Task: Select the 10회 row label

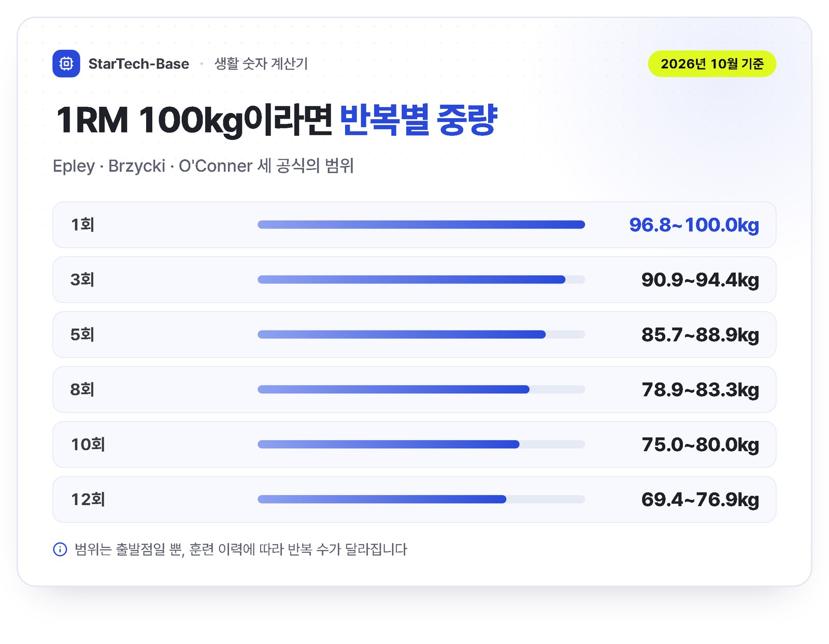Action: tap(88, 445)
